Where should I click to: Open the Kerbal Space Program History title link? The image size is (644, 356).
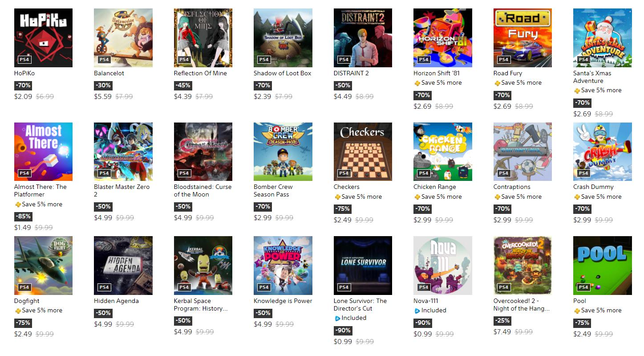click(202, 305)
